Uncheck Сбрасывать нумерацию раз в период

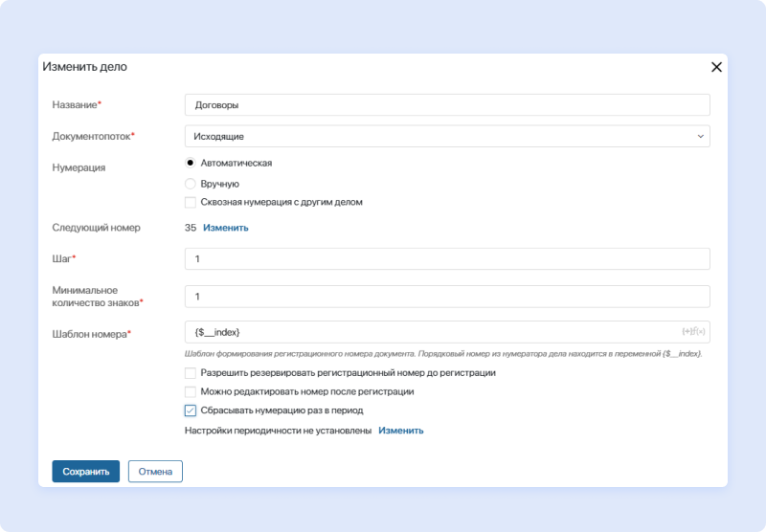(x=191, y=410)
